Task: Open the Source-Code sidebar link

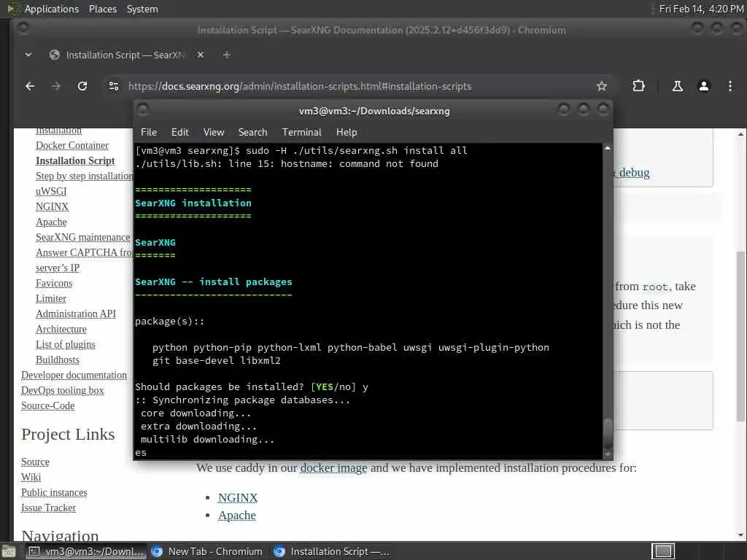Action: coord(47,405)
